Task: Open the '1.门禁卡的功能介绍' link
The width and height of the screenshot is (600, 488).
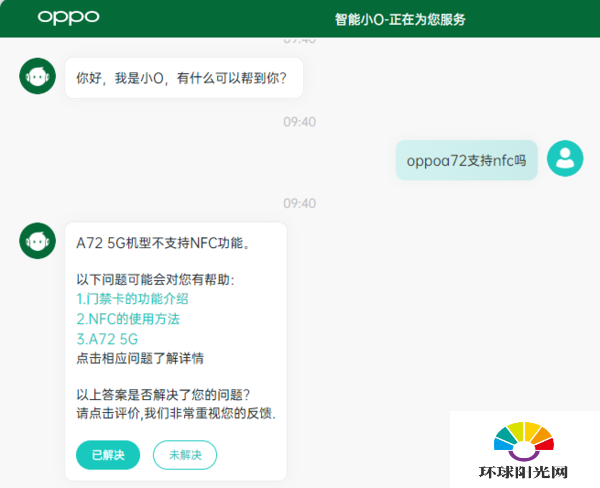Action: (132, 299)
